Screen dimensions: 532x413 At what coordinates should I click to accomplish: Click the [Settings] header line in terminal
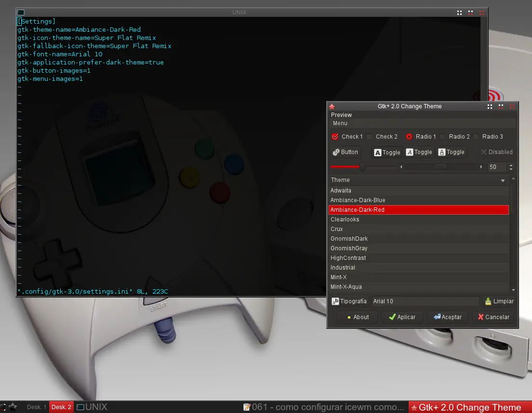click(x=36, y=21)
